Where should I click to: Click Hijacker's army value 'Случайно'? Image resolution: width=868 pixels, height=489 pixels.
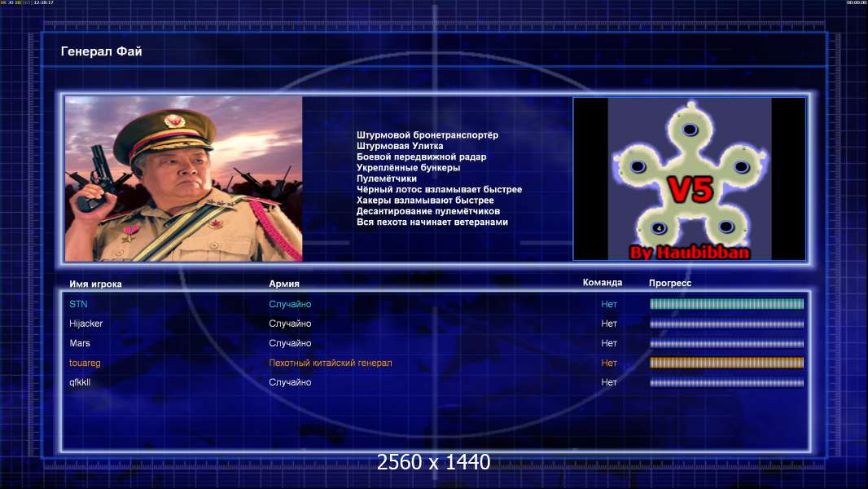pyautogui.click(x=290, y=324)
